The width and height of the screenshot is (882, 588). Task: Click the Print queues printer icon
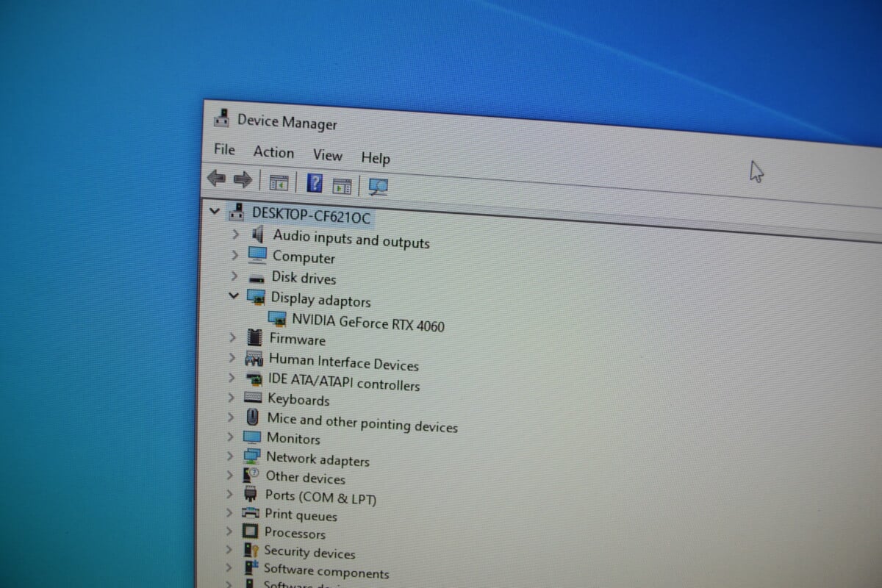(251, 513)
